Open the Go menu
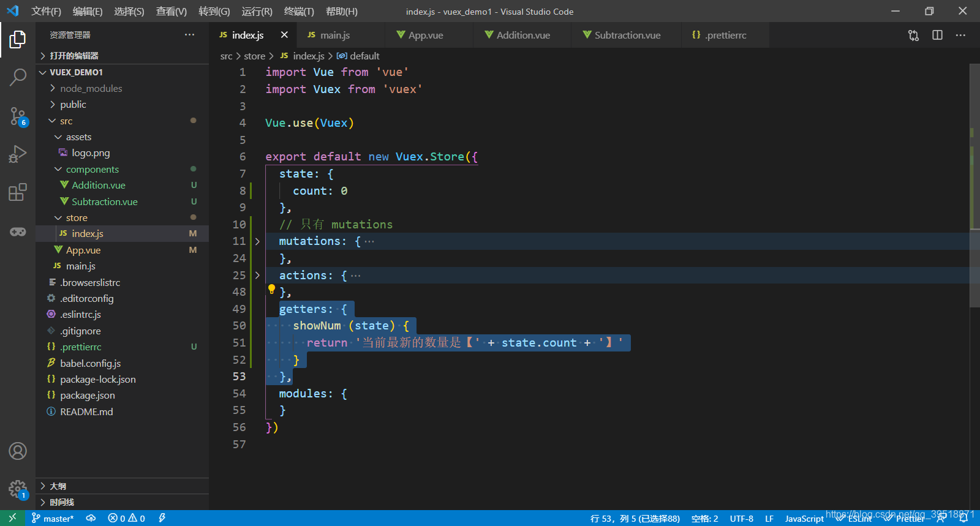The height and width of the screenshot is (526, 980). point(214,11)
